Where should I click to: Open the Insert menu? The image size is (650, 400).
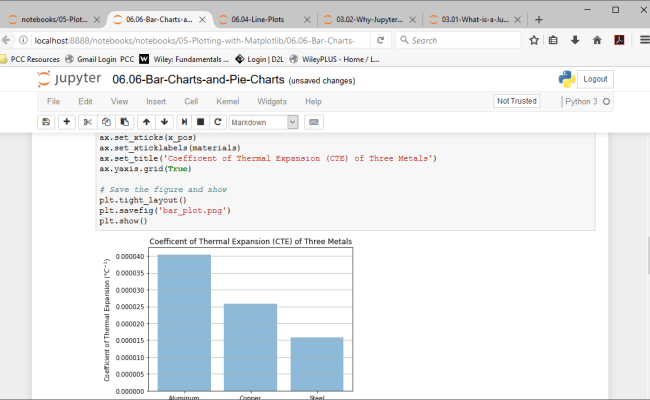click(x=156, y=102)
